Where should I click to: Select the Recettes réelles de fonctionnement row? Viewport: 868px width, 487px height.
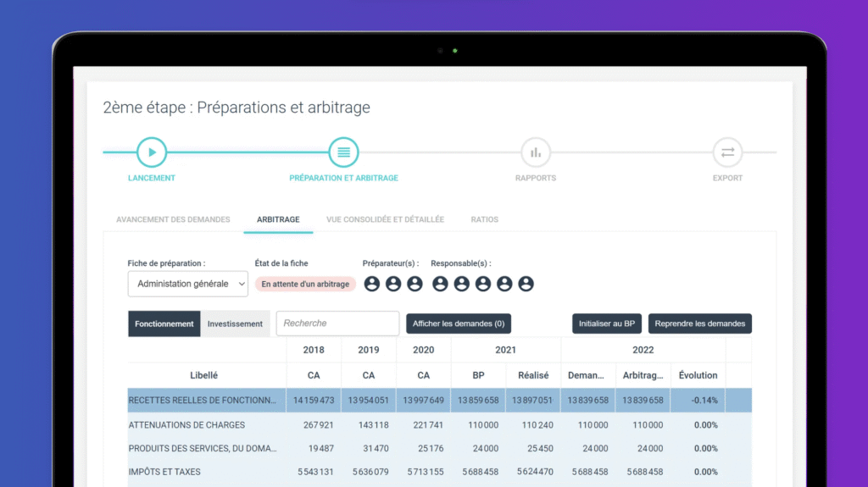[203, 400]
